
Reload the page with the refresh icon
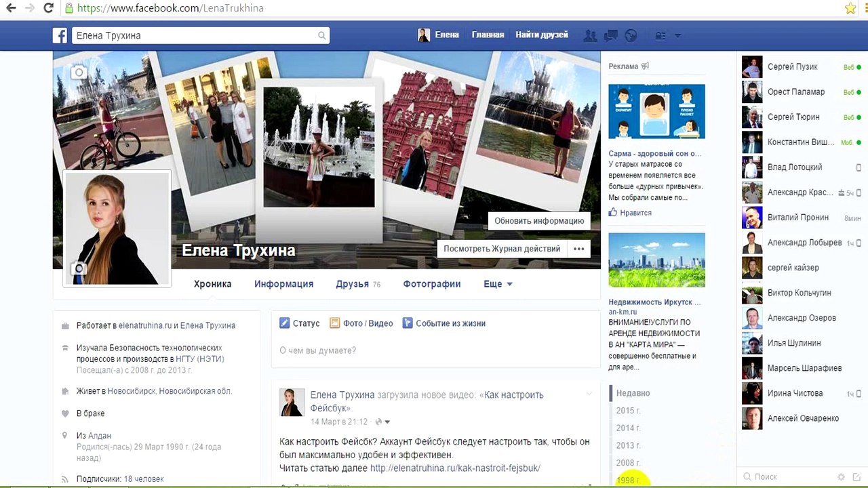(x=48, y=8)
